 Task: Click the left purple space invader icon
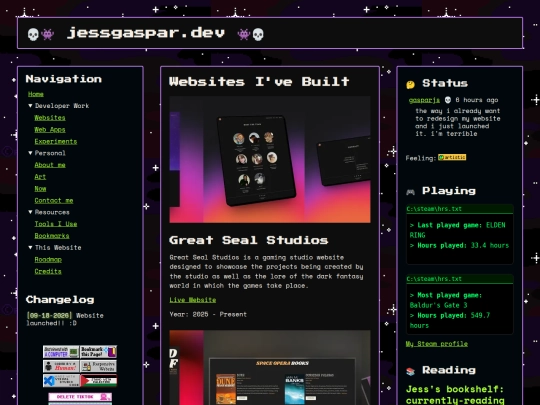click(x=48, y=34)
